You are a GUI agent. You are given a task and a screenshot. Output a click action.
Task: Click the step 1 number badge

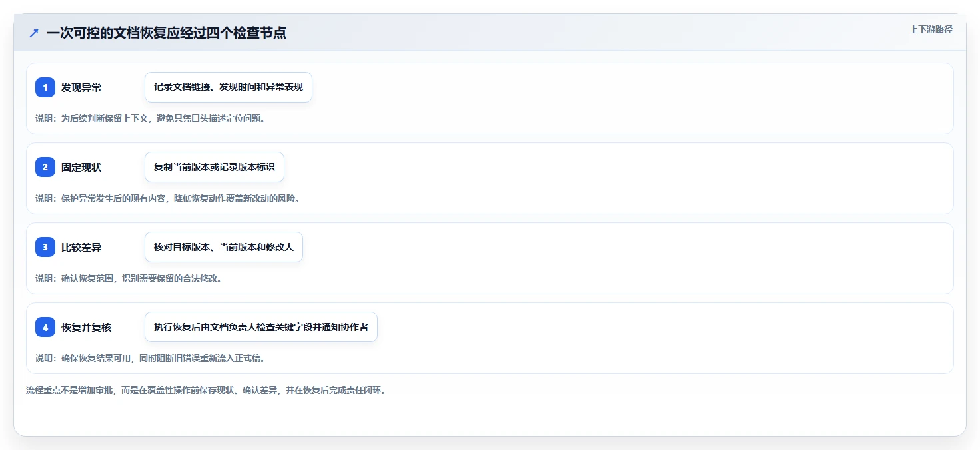[x=45, y=87]
